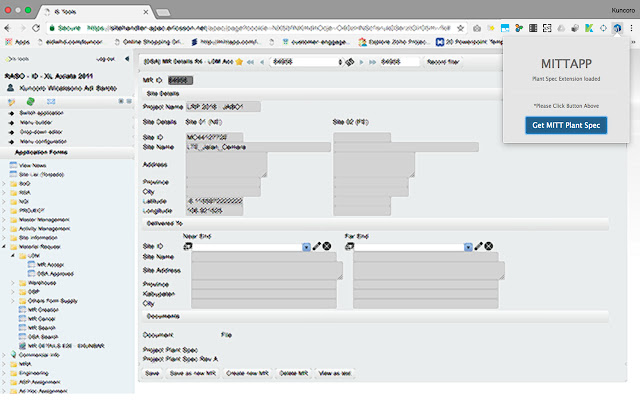Select the ASP Assignment folder
Screen dimensions: 640x400
pyautogui.click(x=39, y=382)
